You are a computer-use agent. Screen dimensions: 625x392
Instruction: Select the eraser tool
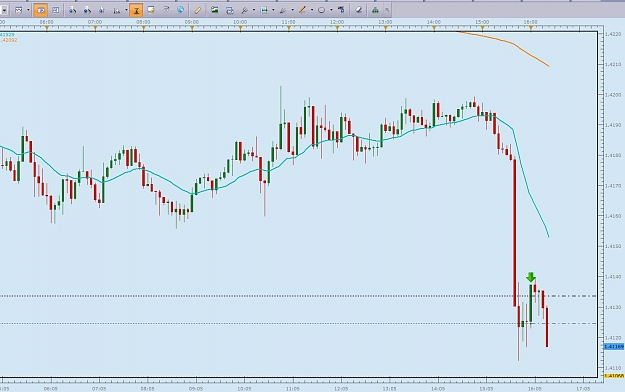point(359,10)
